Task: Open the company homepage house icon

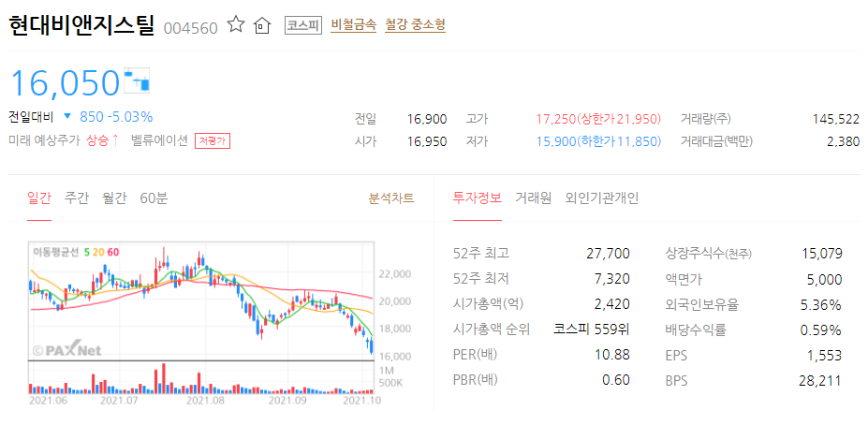Action: point(261,25)
